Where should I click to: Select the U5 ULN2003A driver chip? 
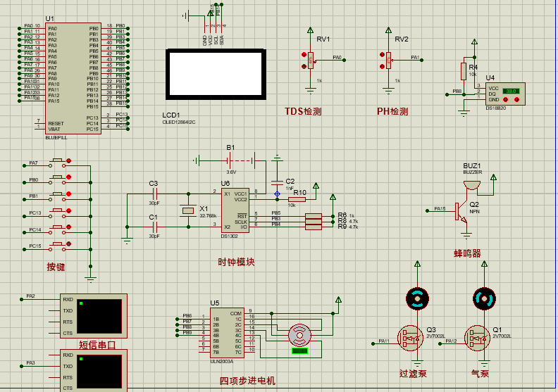tap(227, 333)
